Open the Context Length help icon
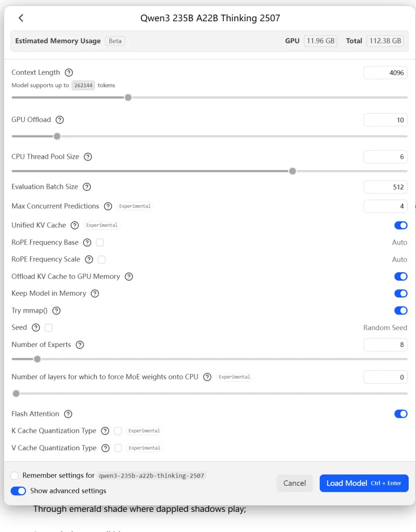 [69, 72]
